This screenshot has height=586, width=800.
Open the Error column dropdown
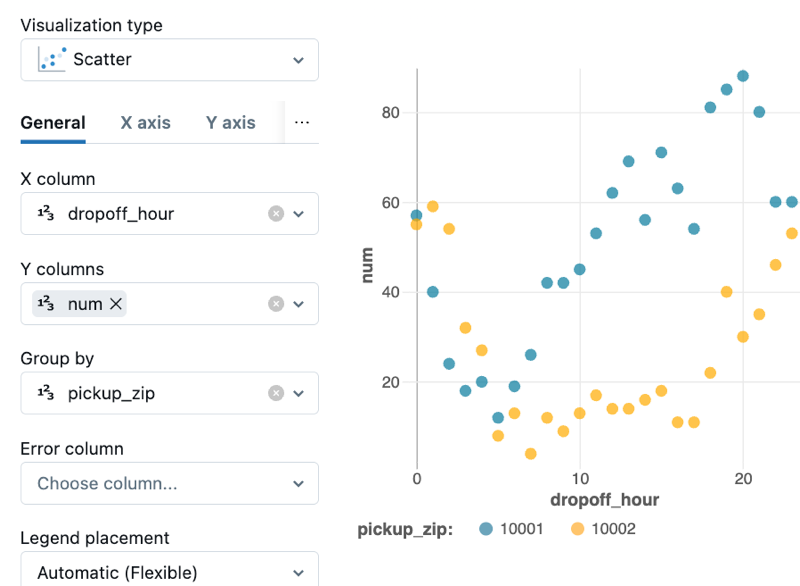tap(297, 483)
